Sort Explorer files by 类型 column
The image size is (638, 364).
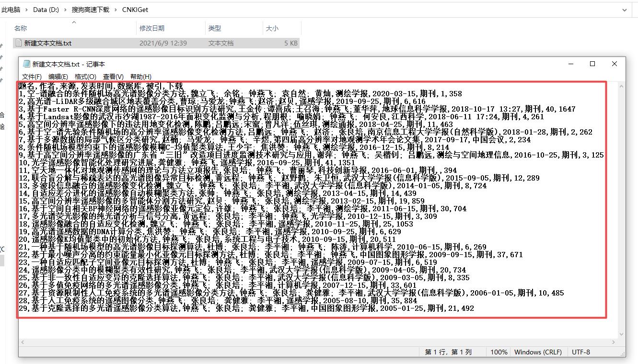215,28
